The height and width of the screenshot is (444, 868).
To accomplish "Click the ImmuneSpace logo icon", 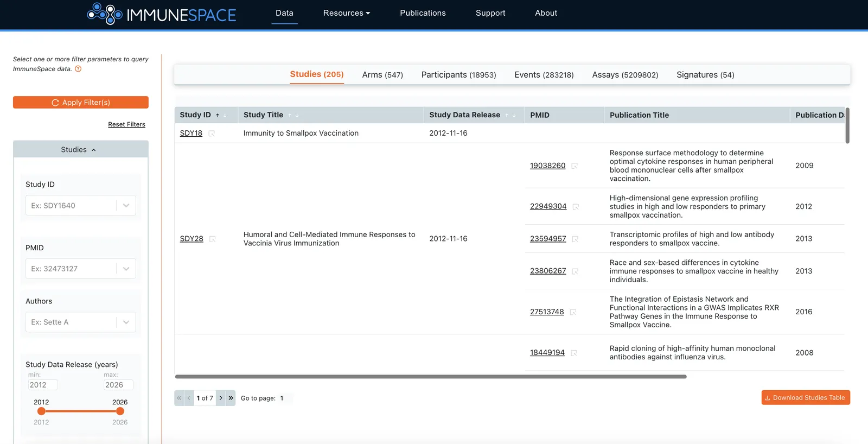I will pos(105,14).
